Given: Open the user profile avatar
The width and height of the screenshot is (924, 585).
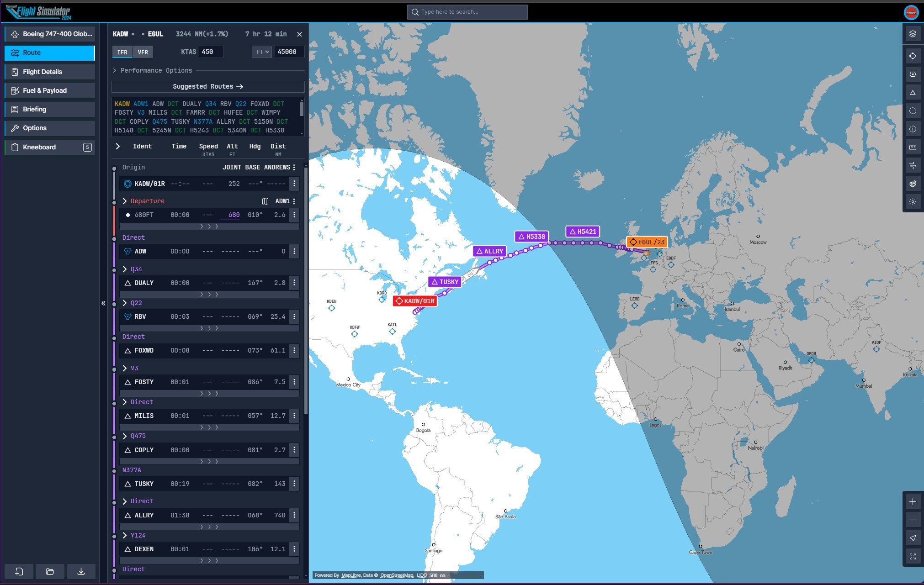Looking at the screenshot, I should [911, 12].
